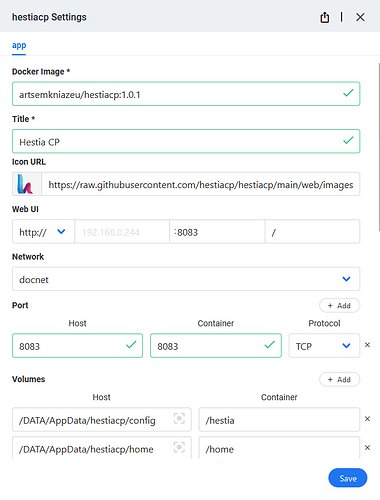
Task: Browse folder for hestiacp/config host path
Action: click(x=179, y=419)
